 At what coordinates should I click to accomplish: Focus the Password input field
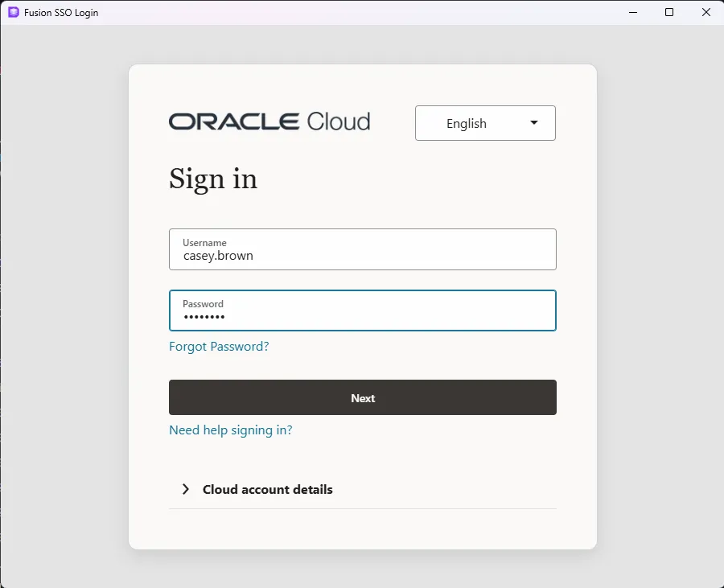tap(363, 310)
